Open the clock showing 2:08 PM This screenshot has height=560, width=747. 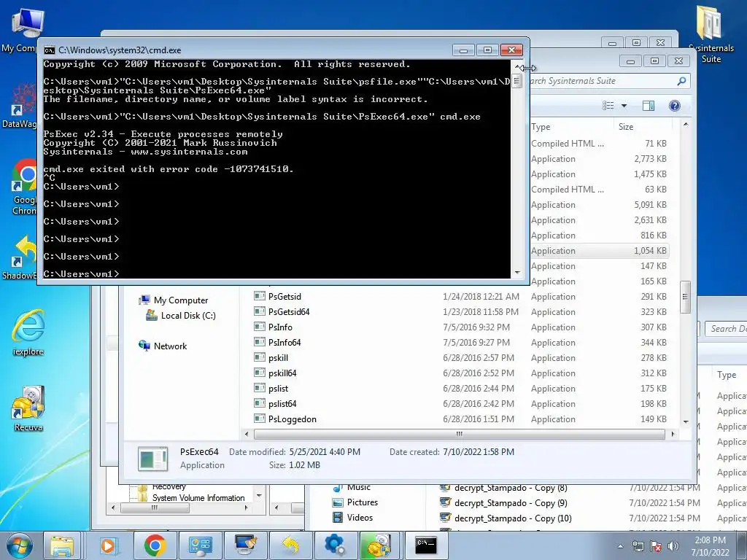tap(710, 546)
